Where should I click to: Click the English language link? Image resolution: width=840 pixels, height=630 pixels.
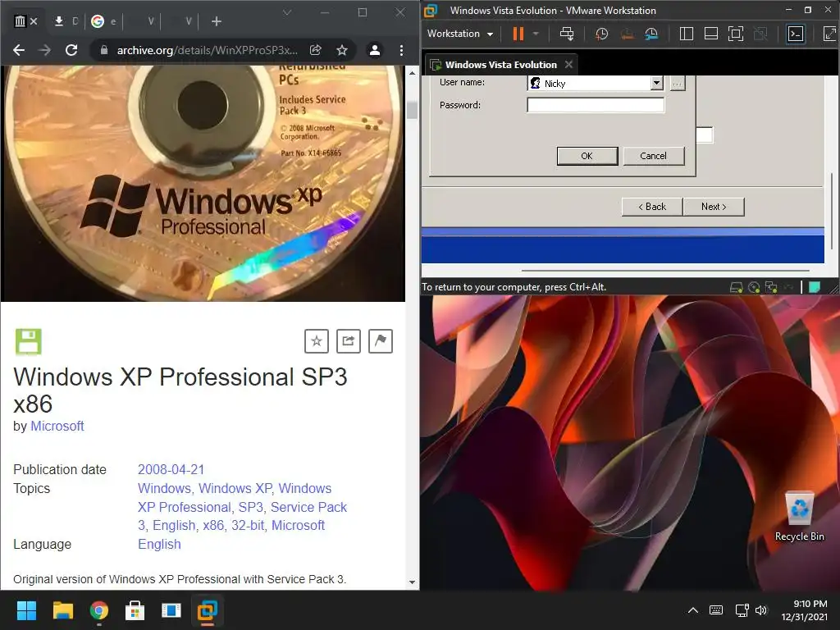(x=159, y=545)
